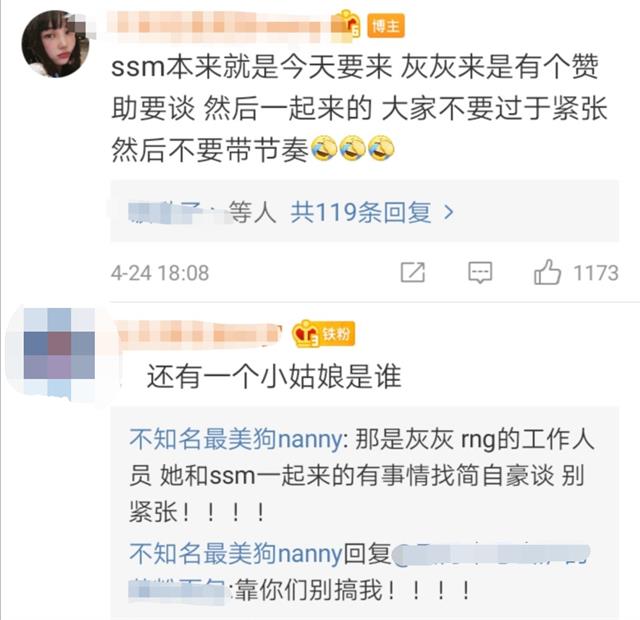Open the first commenter's profile avatar
The width and height of the screenshot is (640, 620).
(x=56, y=44)
